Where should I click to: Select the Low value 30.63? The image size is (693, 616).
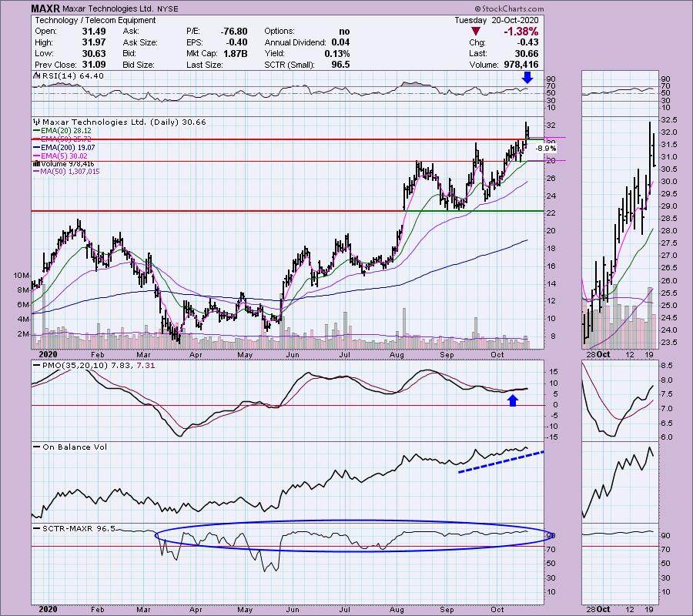tap(94, 53)
